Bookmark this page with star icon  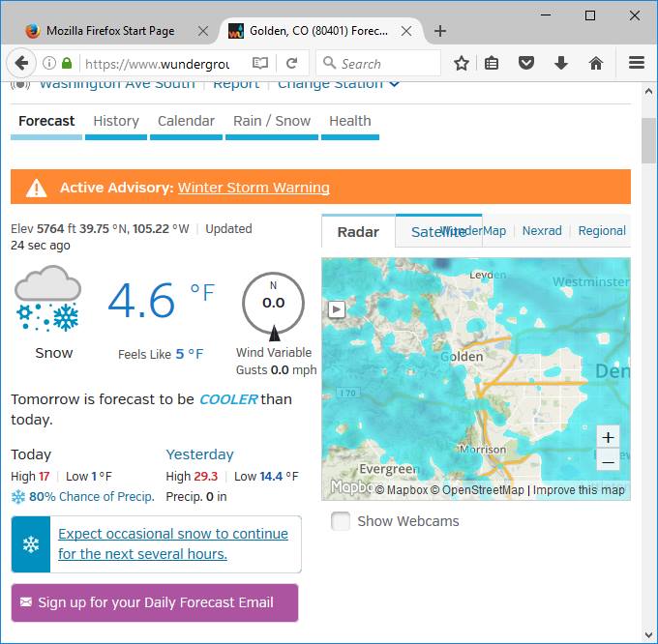(x=462, y=64)
